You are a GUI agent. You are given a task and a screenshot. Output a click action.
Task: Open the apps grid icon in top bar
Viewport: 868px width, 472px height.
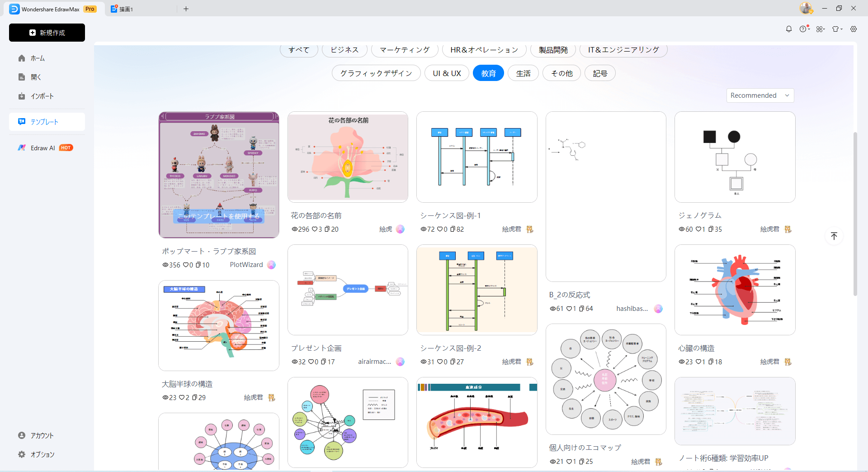tap(820, 29)
